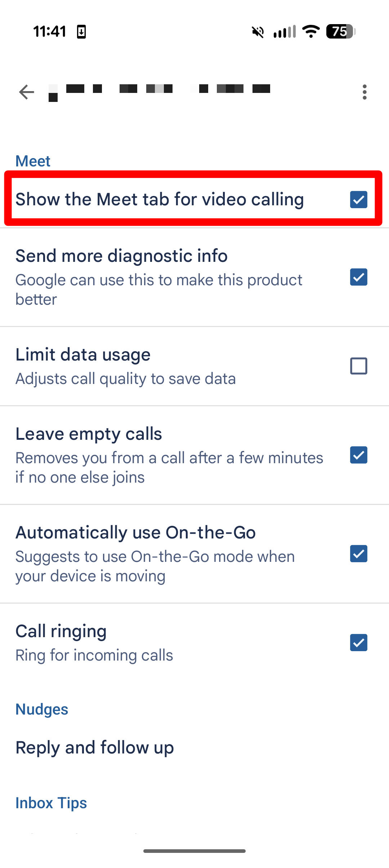Screen dimensions: 389x868
Task: Turn off the Call ringing checkbox
Action: (x=358, y=643)
